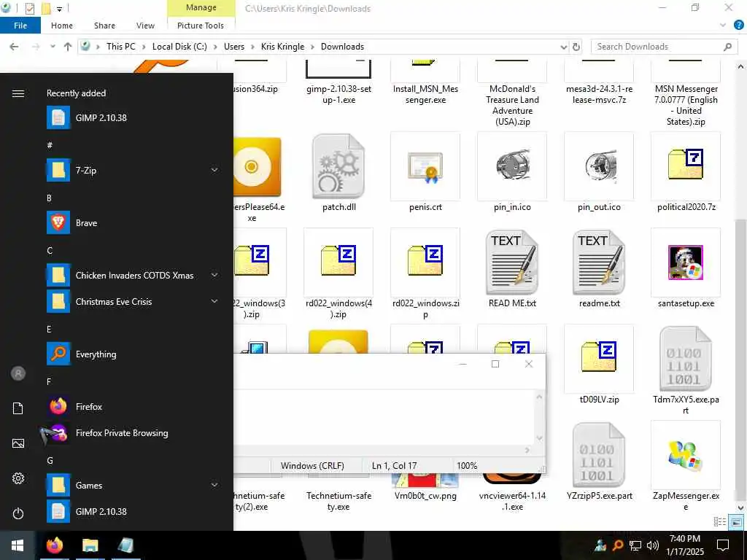Navigate to Kris Kringle breadcrumb

(x=282, y=47)
